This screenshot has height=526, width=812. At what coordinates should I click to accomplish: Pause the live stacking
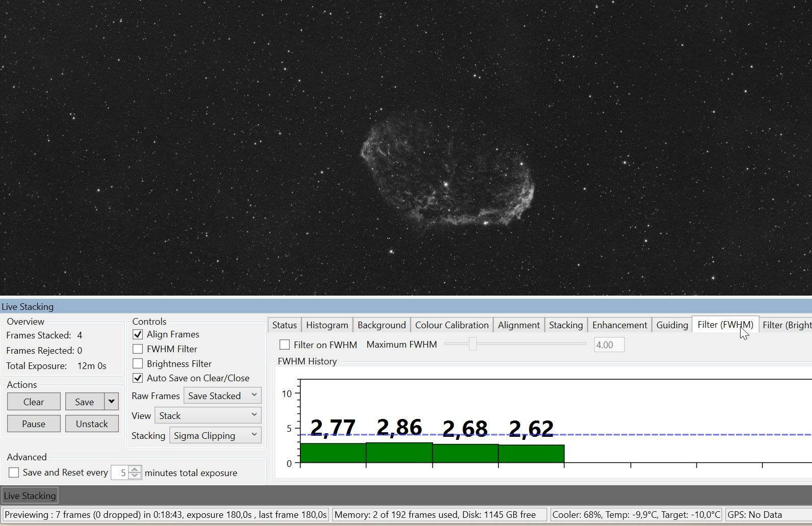(34, 424)
